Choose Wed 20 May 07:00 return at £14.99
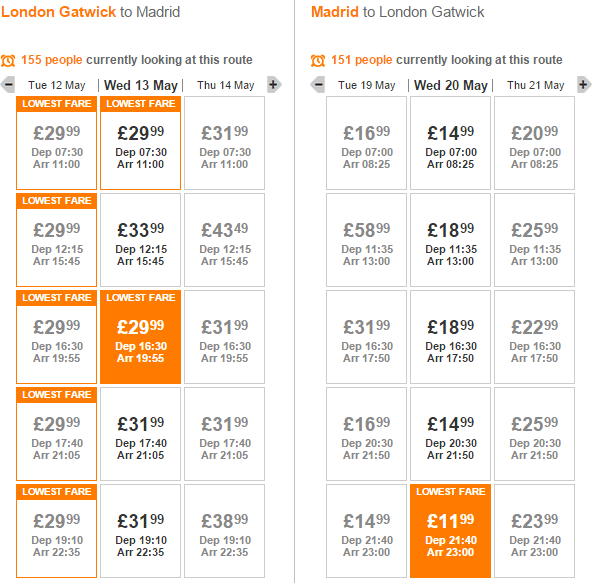 coord(450,143)
